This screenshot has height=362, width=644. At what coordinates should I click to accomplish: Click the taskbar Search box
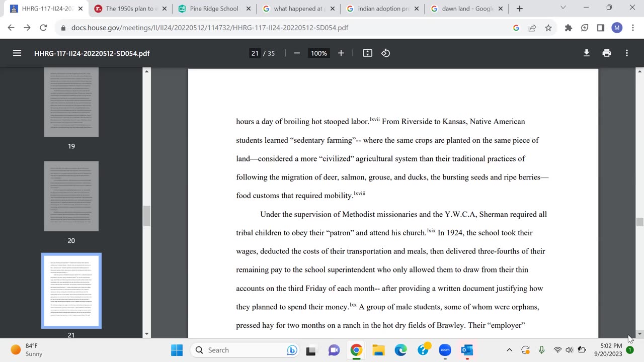(x=245, y=350)
